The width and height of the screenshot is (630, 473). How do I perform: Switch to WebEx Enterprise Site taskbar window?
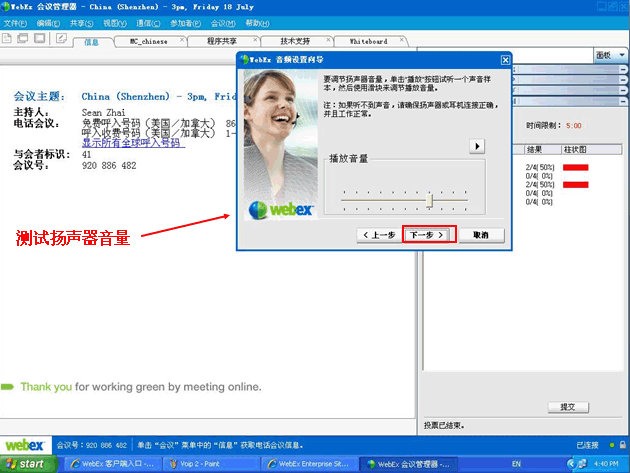(310, 464)
